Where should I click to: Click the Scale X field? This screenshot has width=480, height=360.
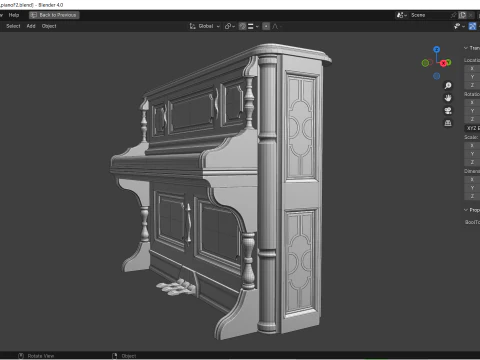pos(472,145)
